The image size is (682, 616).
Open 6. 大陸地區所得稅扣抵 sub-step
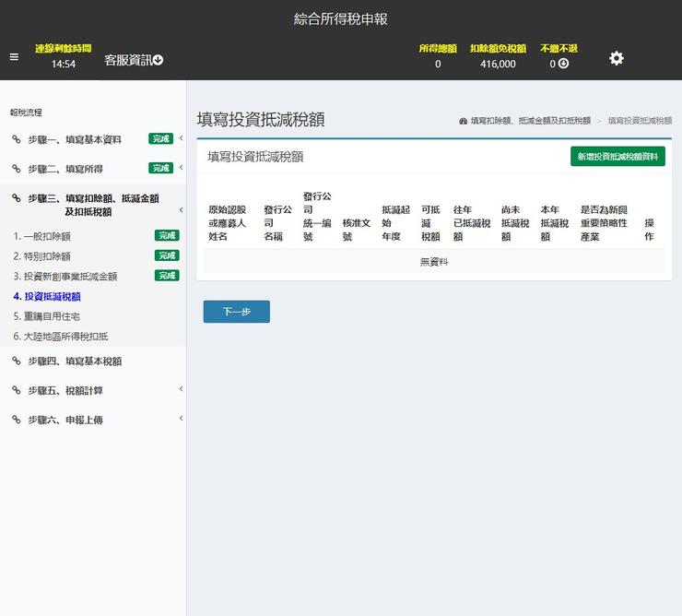coord(61,336)
